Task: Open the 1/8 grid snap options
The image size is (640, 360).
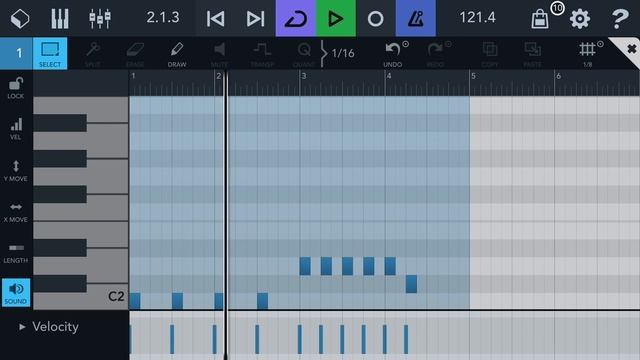Action: click(588, 54)
